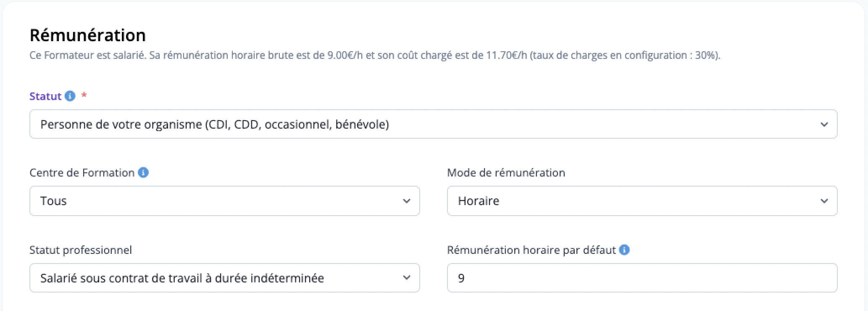Viewport: 868px width, 311px height.
Task: Click the chevron arrow on the Horaire select
Action: 824,201
